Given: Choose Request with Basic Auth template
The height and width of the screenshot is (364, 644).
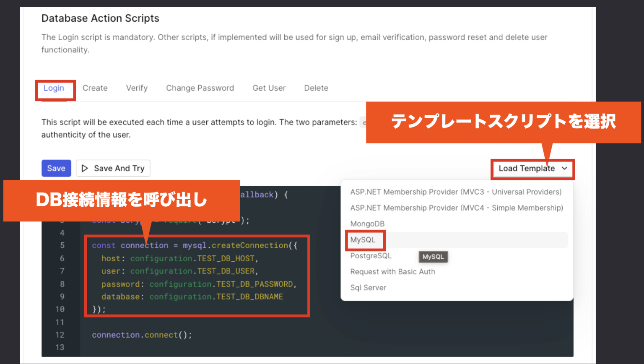Looking at the screenshot, I should pyautogui.click(x=392, y=272).
